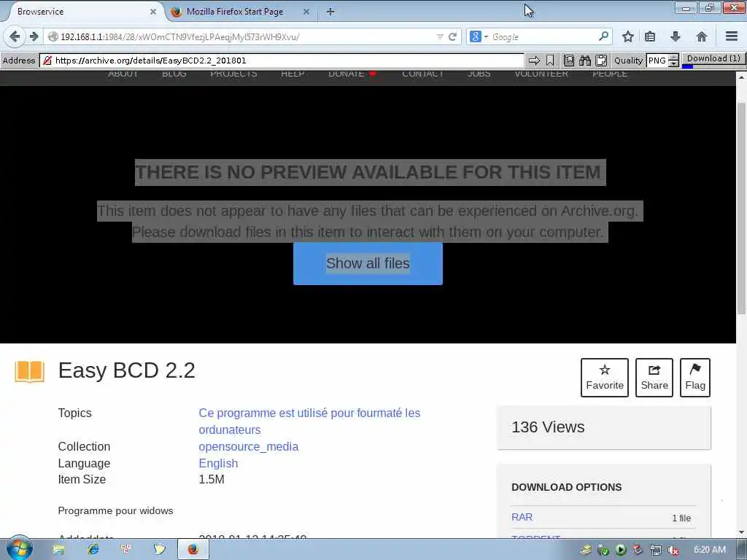Viewport: 747px width, 560px height.
Task: Open the Firefox hamburger menu
Action: coord(732,36)
